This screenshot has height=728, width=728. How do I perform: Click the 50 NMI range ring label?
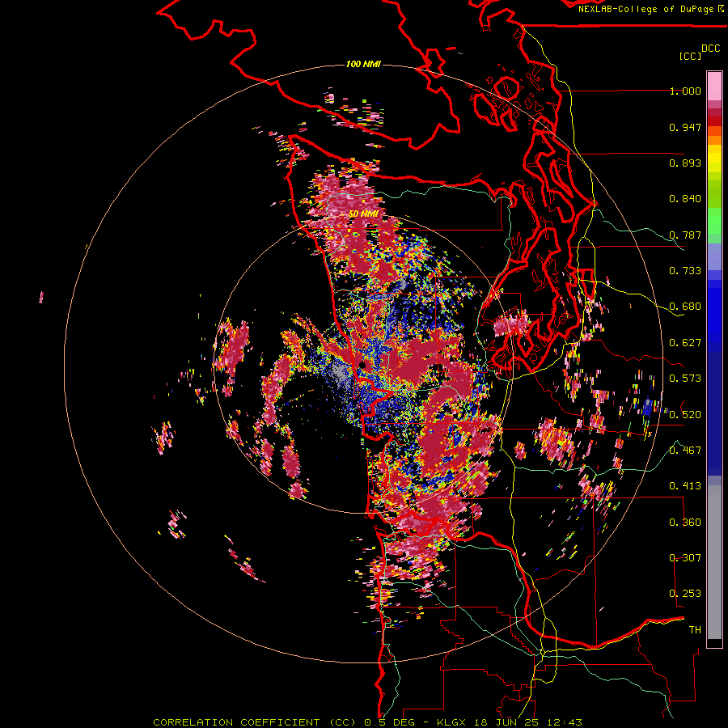[x=363, y=214]
